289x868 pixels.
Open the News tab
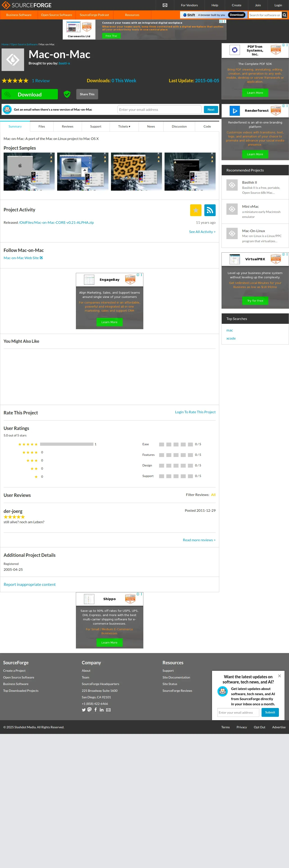(x=151, y=126)
